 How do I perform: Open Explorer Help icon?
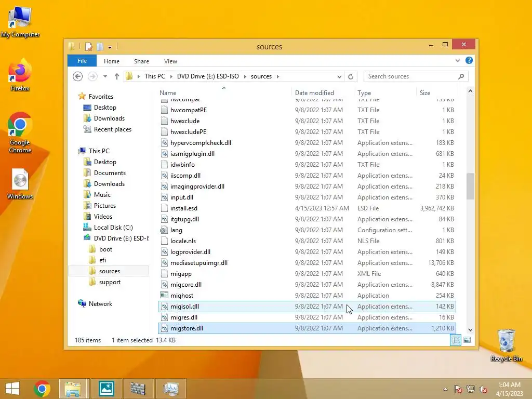(x=469, y=60)
